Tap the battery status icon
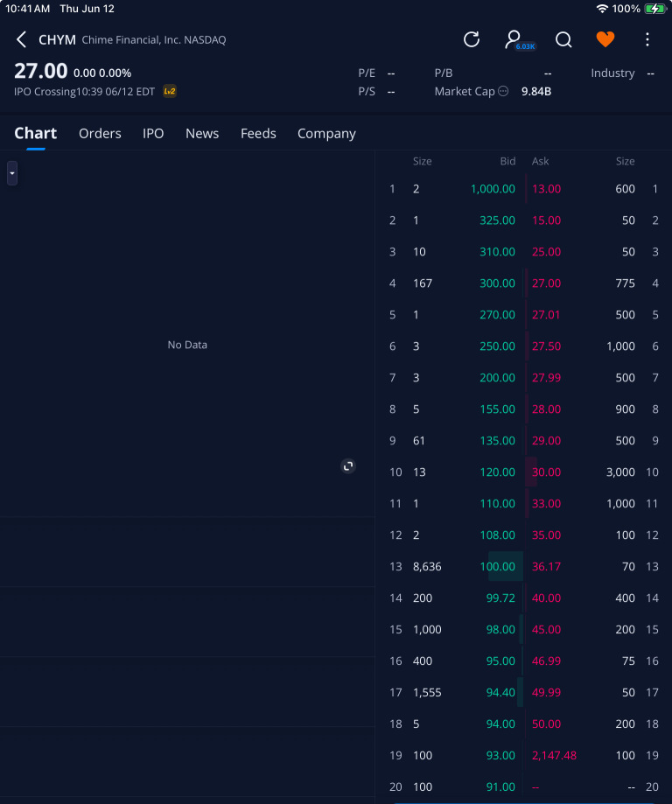The width and height of the screenshot is (672, 804). point(655,9)
